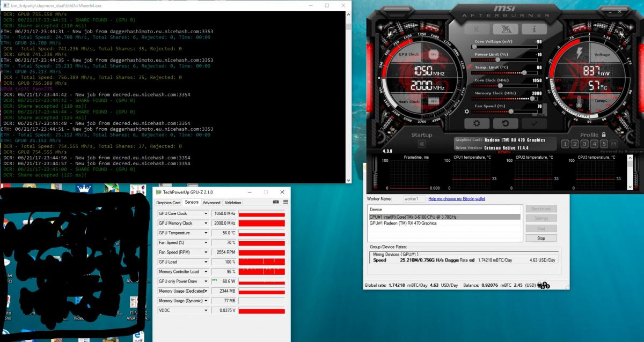Open Afterburner's OC scanner jet-plane button
Image resolution: width=644 pixels, height=342 pixels.
tap(506, 29)
